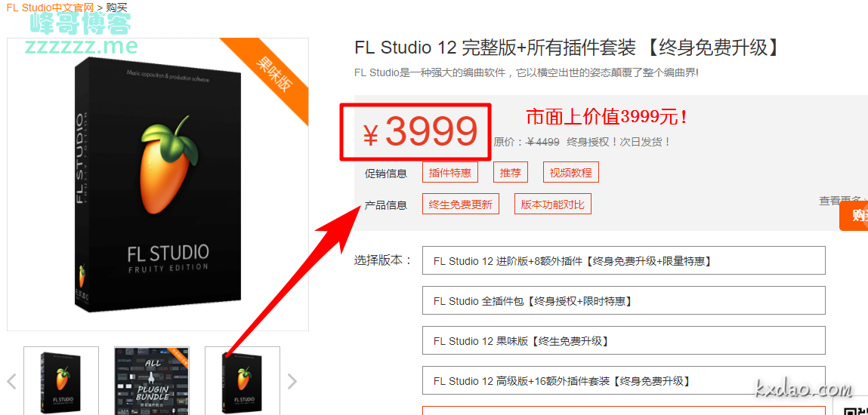Click the large FL Studio Fruity Edition product image

[x=158, y=185]
